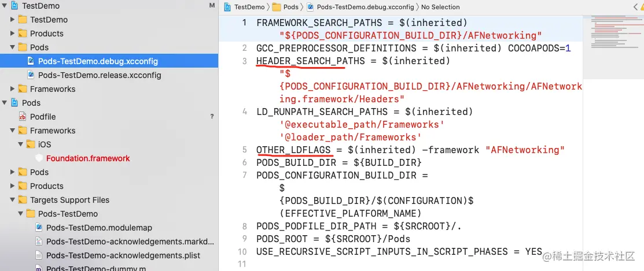Click the acknowledgements markdown file icon
The width and height of the screenshot is (644, 271).
[x=39, y=242]
